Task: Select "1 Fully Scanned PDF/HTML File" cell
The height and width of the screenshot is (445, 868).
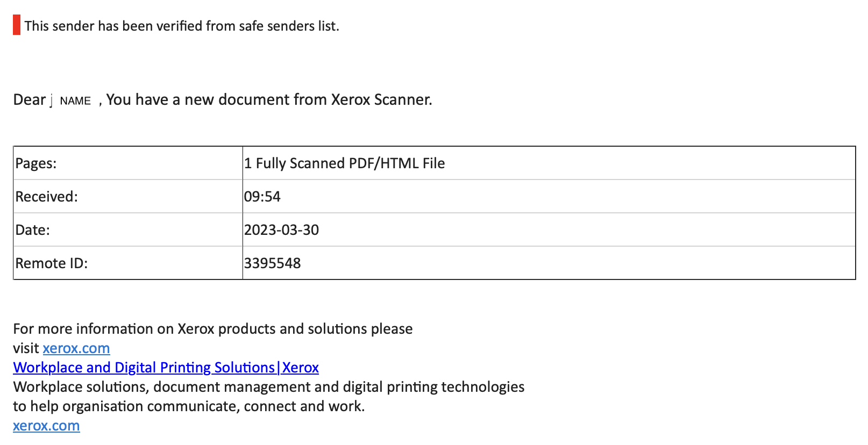Action: (x=345, y=163)
